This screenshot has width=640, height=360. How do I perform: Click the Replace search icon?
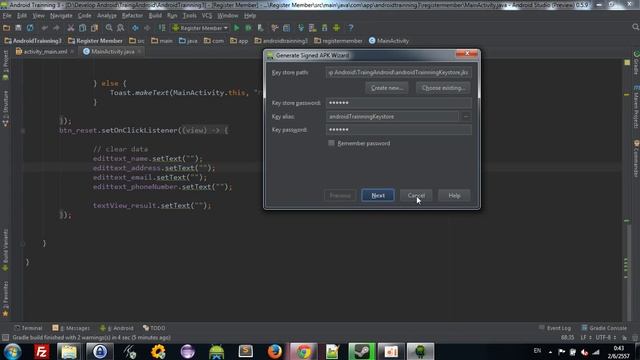121,28
